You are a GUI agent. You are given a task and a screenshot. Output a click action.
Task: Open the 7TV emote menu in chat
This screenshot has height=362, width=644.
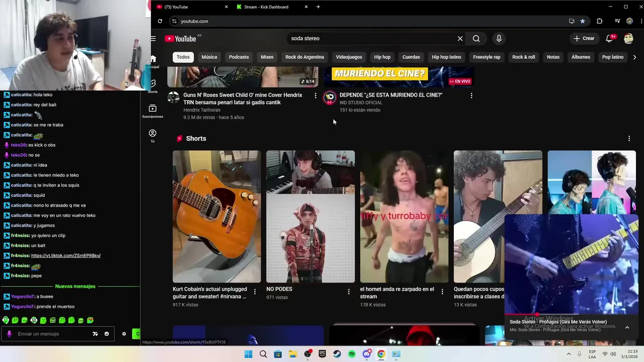pos(95,334)
